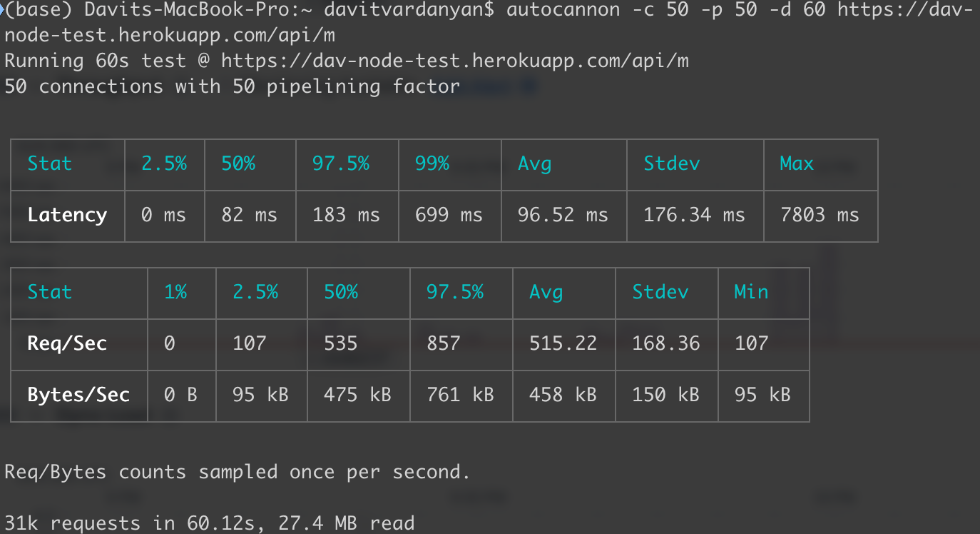Click the 'Req/Bytes counts sampled once per second' text
The width and height of the screenshot is (980, 534).
point(238,472)
